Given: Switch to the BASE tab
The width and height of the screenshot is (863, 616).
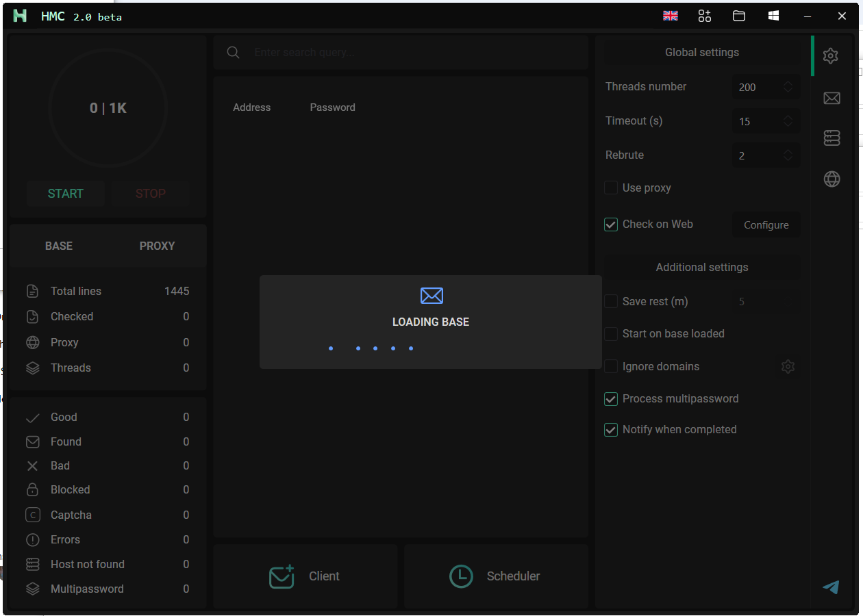Looking at the screenshot, I should [59, 246].
